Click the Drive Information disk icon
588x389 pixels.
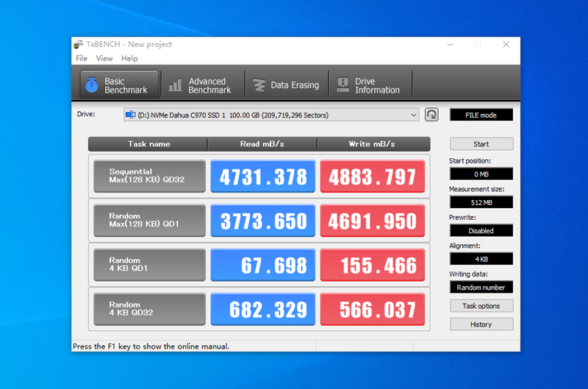[x=343, y=85]
